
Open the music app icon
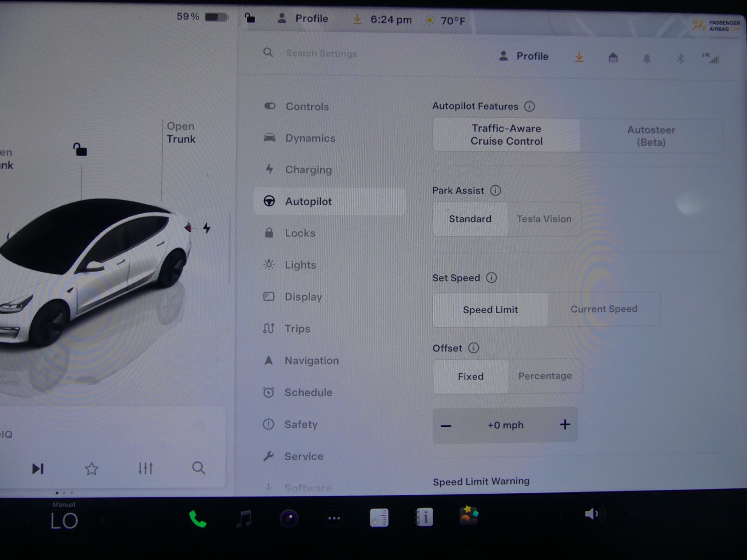point(244,519)
